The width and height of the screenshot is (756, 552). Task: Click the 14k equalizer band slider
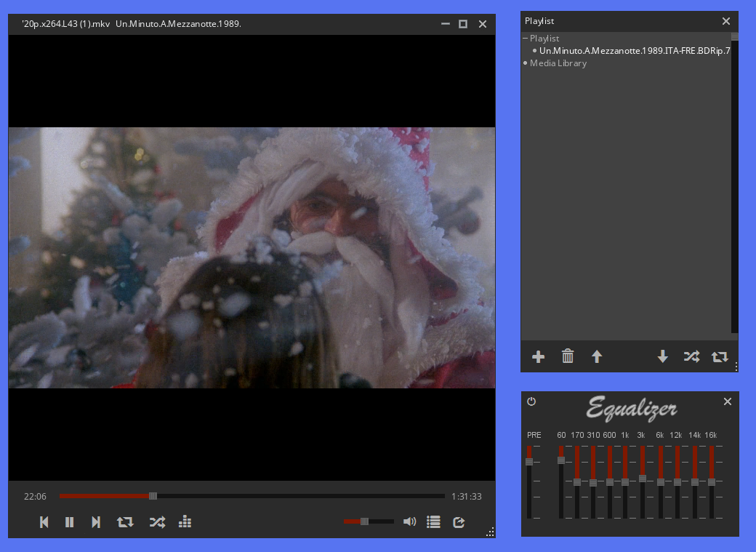point(695,482)
